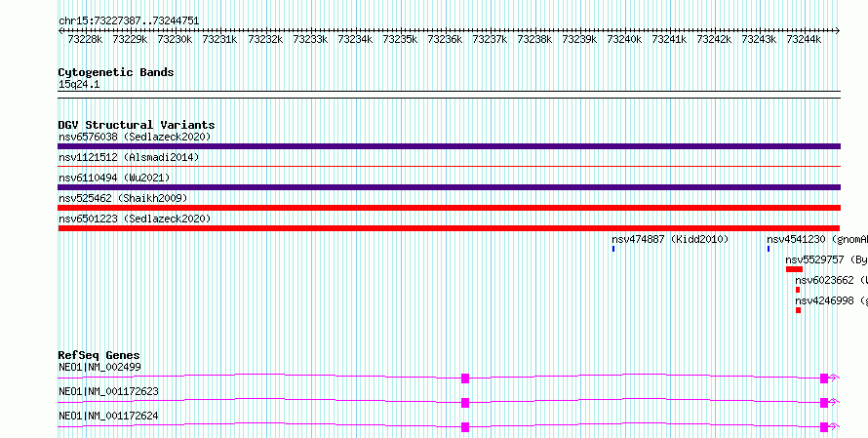Open the DGV Structural Variants track title
Viewport: 868px width, 438px height.
pos(137,125)
